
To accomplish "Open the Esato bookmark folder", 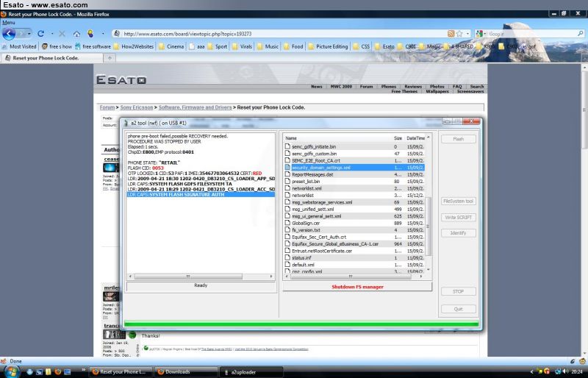I will coord(384,46).
